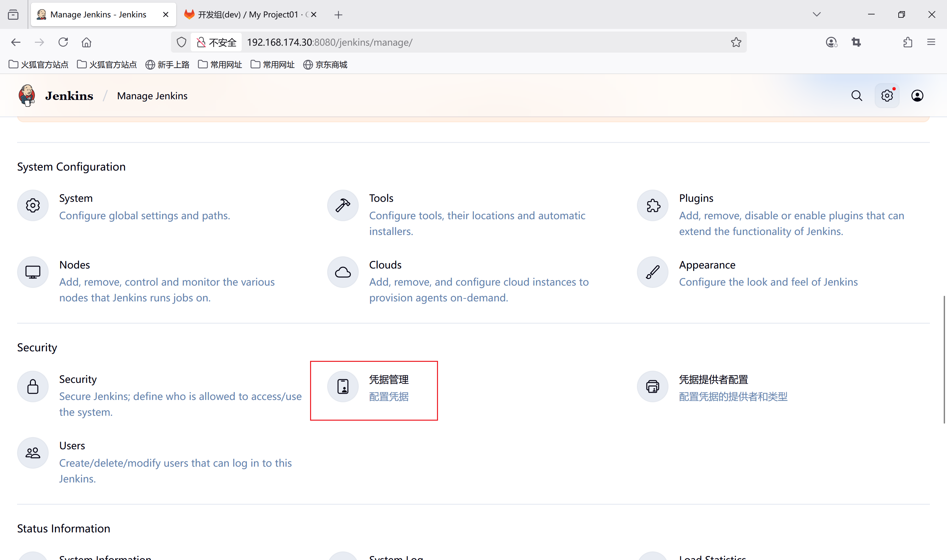Screen dimensions: 947x560
Task: Click the 凭据管理 credentials icon
Action: click(343, 386)
